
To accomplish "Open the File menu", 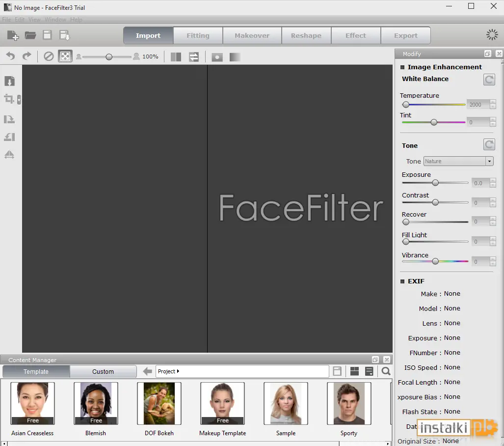I will point(6,20).
